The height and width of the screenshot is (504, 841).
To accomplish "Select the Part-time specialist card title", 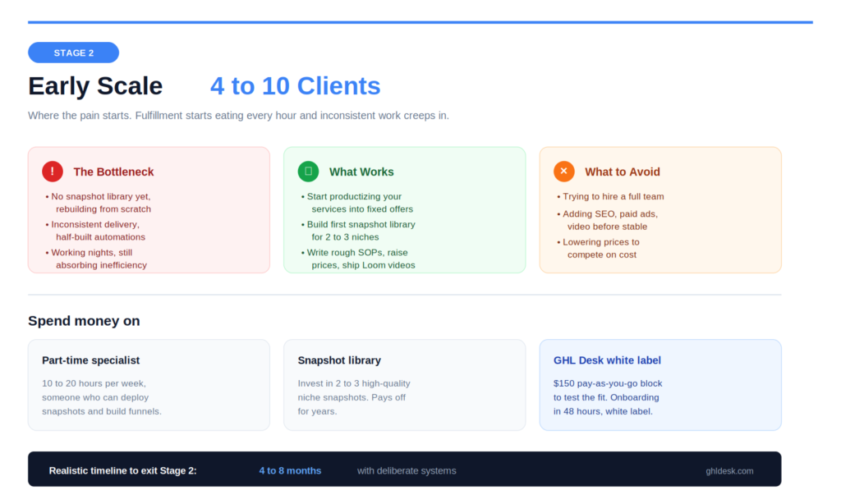I will 90,360.
